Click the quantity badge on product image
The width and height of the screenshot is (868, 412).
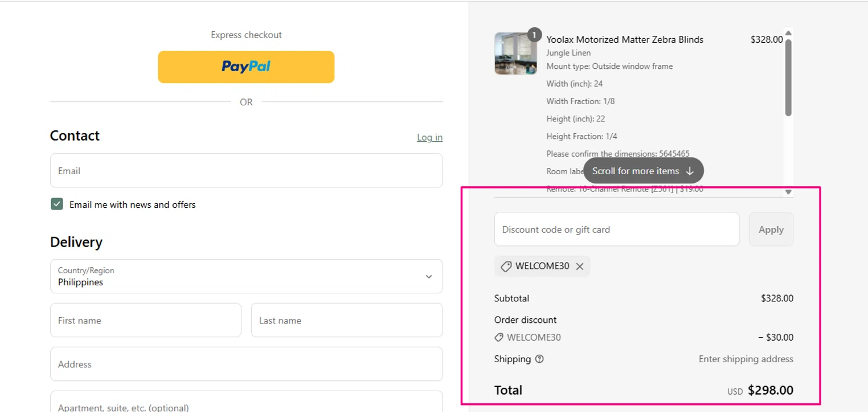534,35
